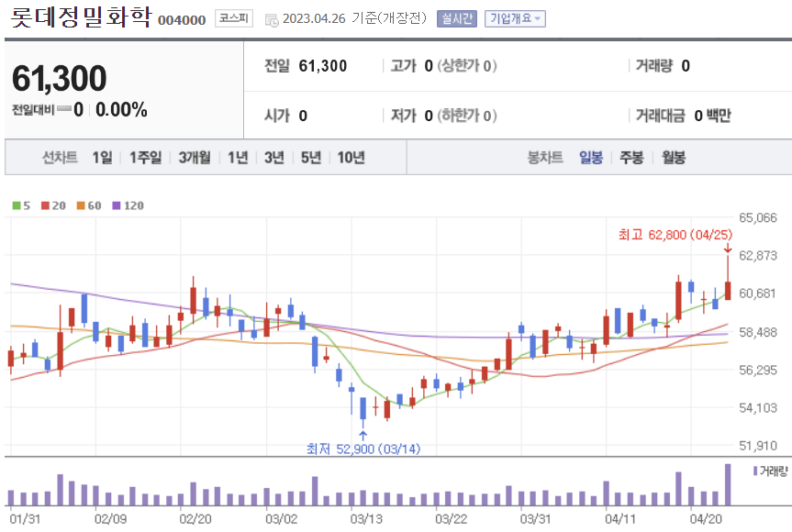Screen dimensions: 792x532
Task: Click the red 20-day moving average swatch
Action: pyautogui.click(x=45, y=205)
